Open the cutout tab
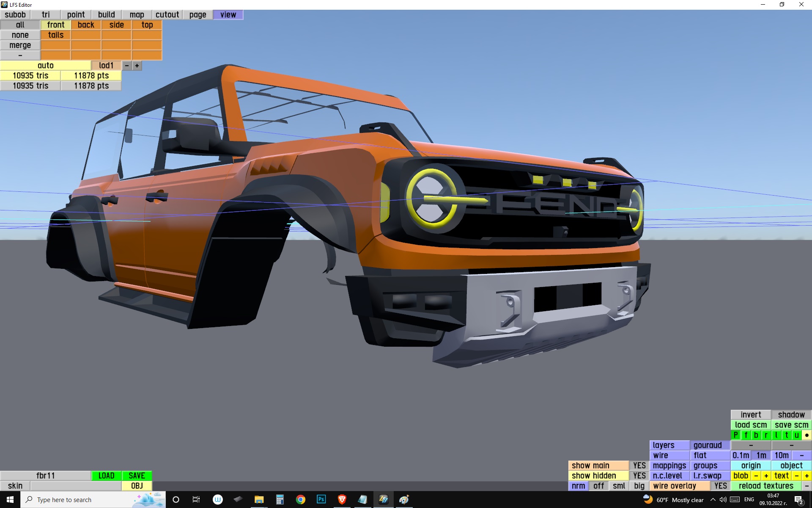 [x=167, y=15]
